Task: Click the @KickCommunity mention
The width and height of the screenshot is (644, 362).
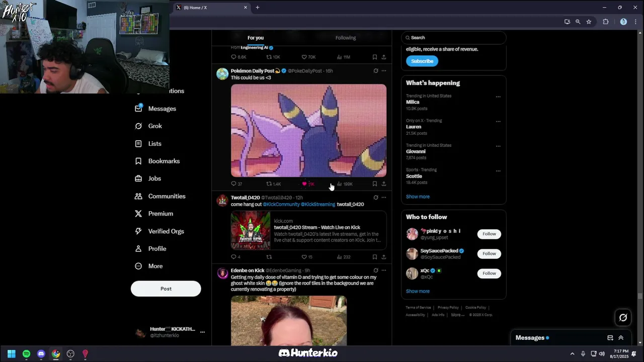Action: click(281, 205)
